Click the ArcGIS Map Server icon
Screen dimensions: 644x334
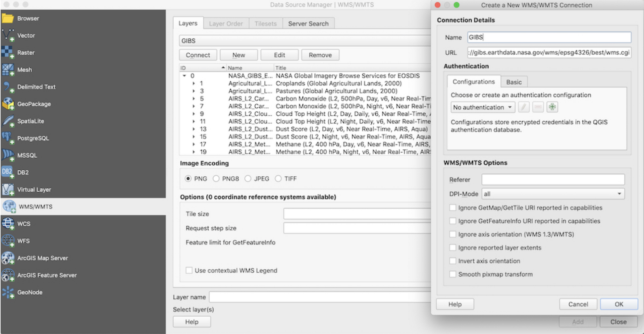(x=7, y=258)
